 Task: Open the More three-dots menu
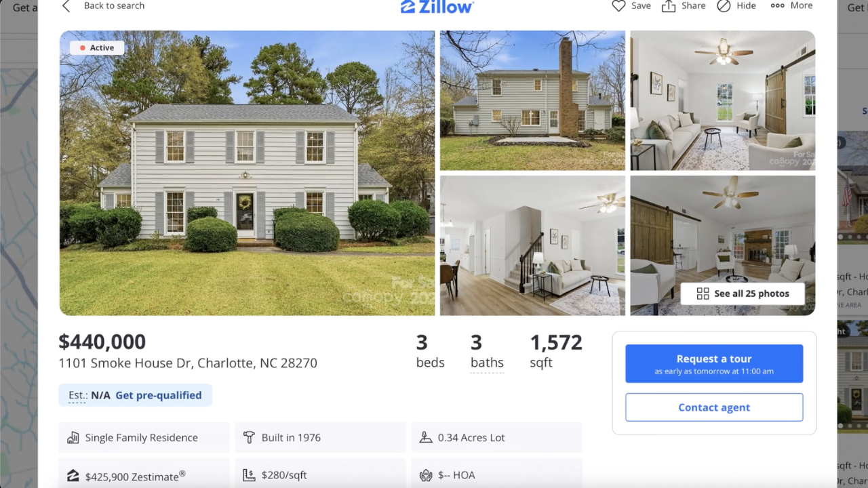pyautogui.click(x=777, y=5)
